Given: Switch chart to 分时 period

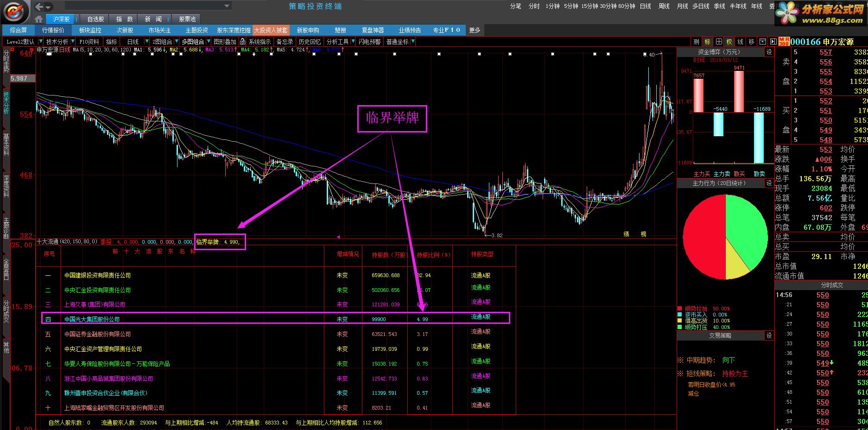Looking at the screenshot, I should coord(534,6).
